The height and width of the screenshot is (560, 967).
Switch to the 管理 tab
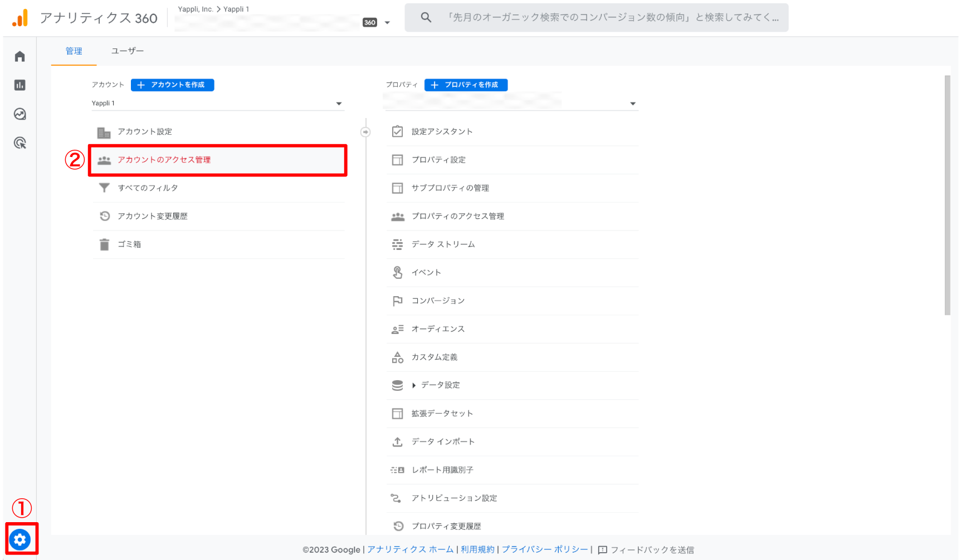tap(74, 51)
